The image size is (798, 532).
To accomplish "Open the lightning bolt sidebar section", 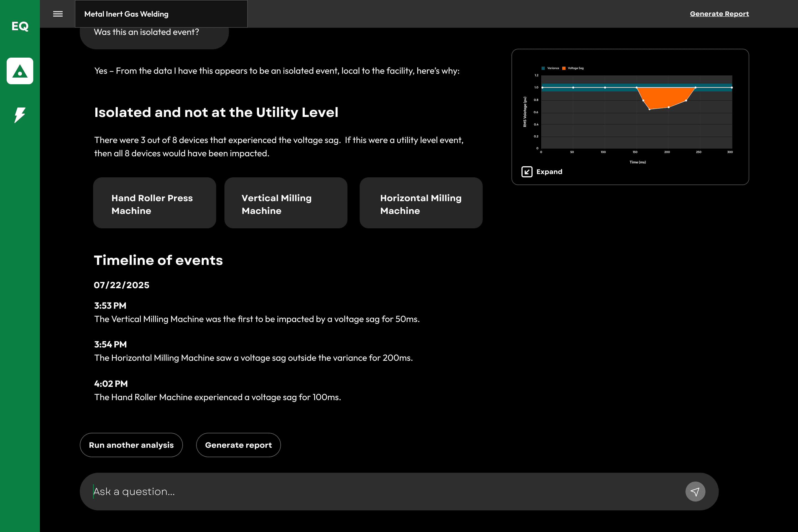I will (x=20, y=115).
